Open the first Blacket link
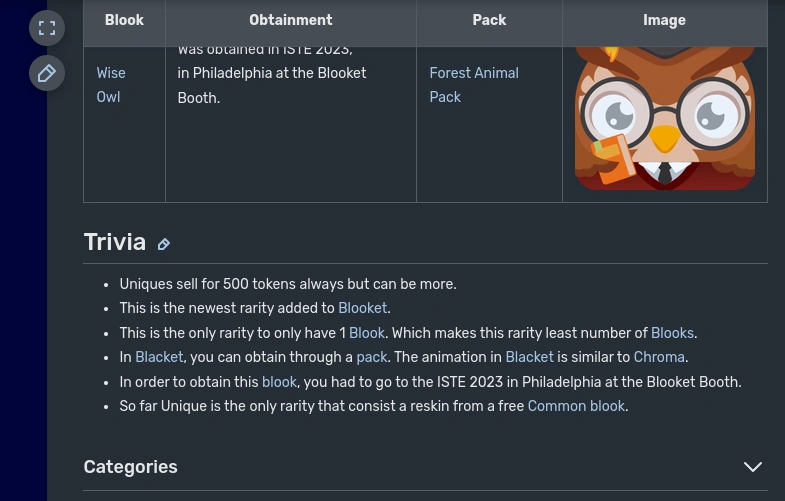The width and height of the screenshot is (785, 501). point(159,357)
